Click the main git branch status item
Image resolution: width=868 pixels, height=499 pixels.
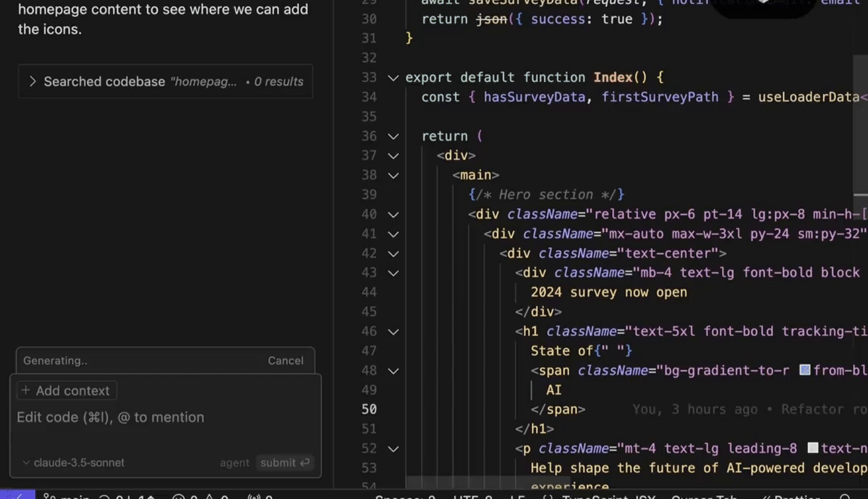[67, 497]
